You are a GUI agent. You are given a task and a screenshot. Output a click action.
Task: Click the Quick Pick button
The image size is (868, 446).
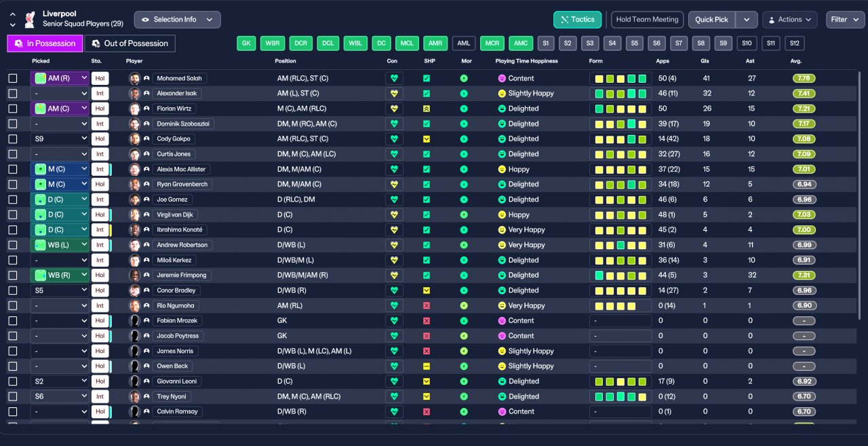tap(711, 20)
